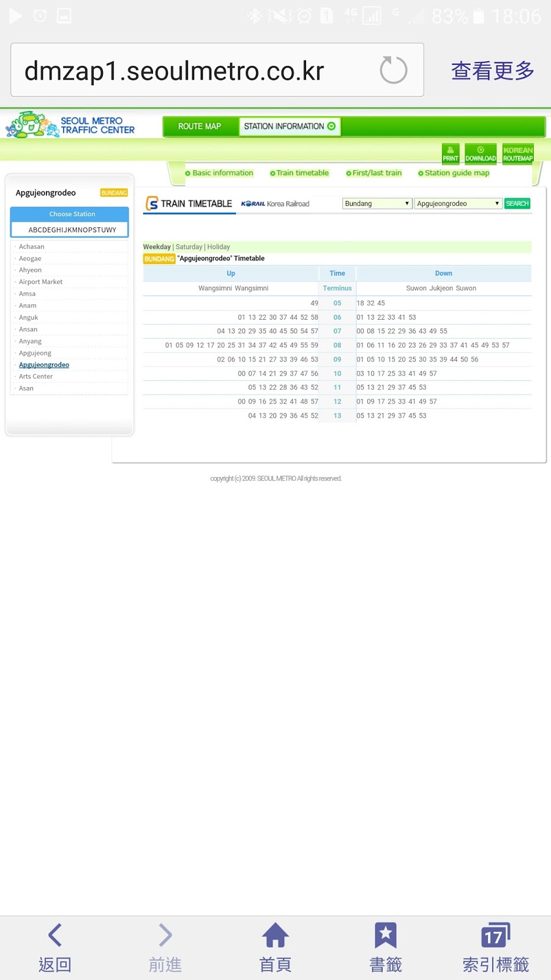Open the ROUTE MAP menu

tap(200, 126)
